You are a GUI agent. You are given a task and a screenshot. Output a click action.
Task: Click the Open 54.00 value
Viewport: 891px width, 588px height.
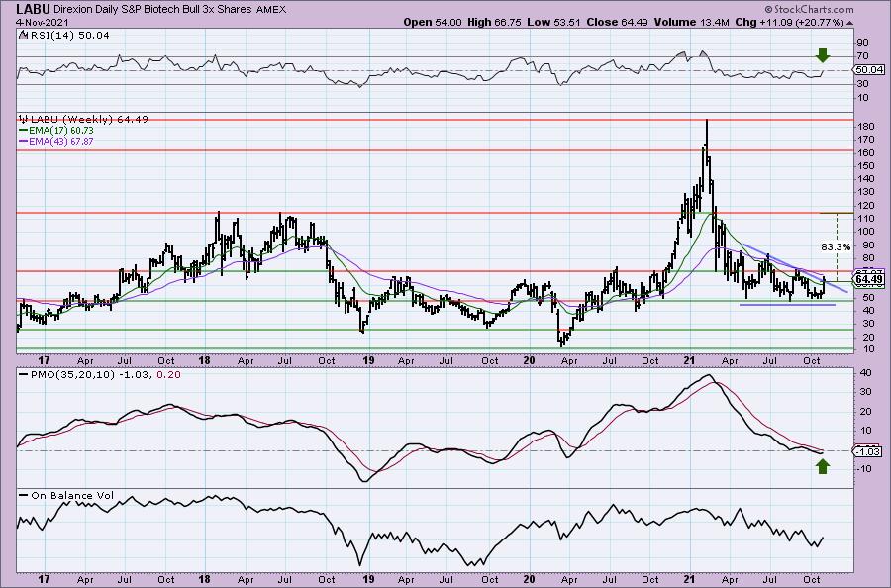pyautogui.click(x=433, y=22)
